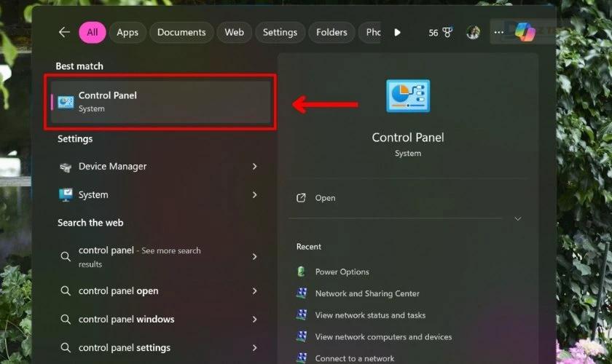Go back with the left arrow icon
The width and height of the screenshot is (612, 364).
(x=64, y=32)
